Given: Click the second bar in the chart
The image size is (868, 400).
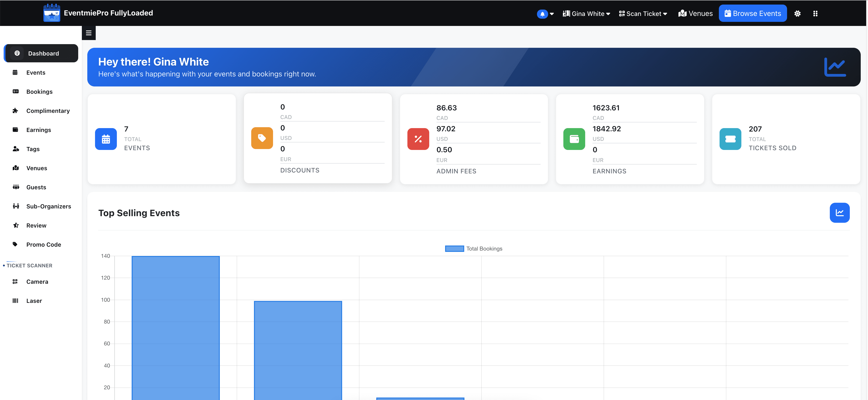Looking at the screenshot, I should pos(298,350).
